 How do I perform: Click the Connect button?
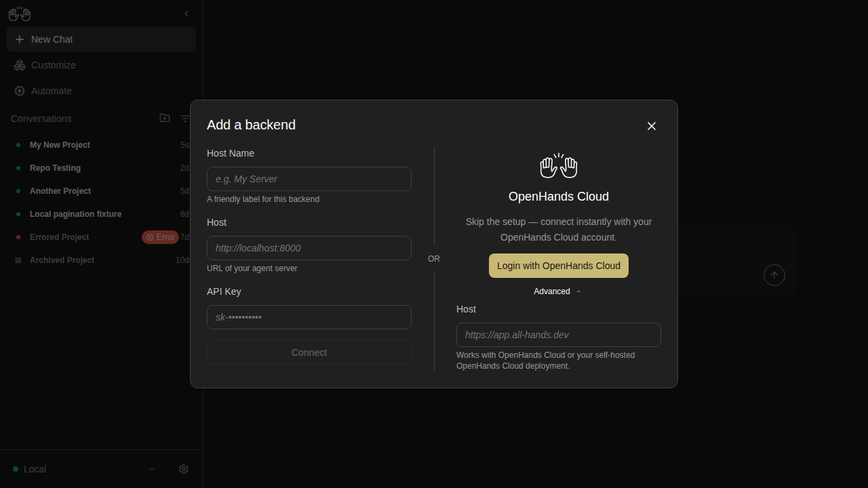pyautogui.click(x=309, y=352)
